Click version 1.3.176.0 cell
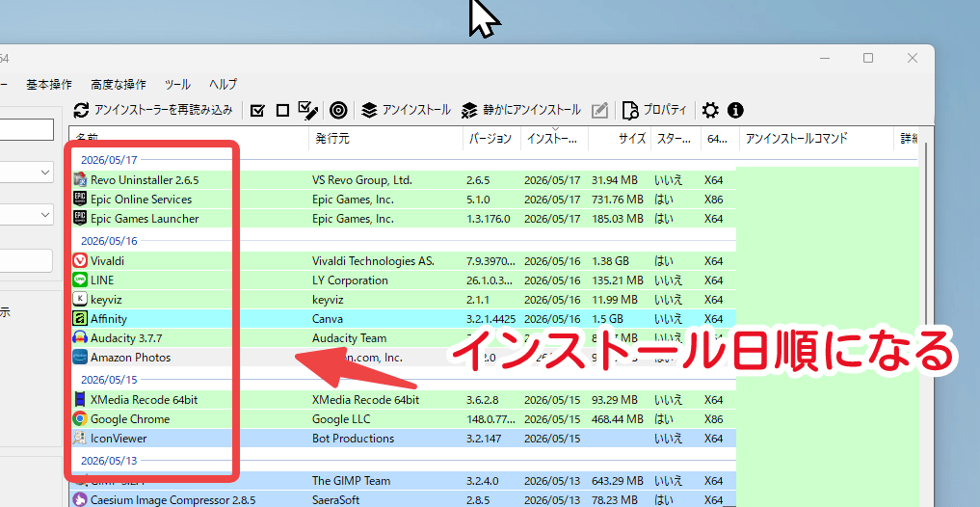Screen dimensions: 980x507 point(489,219)
